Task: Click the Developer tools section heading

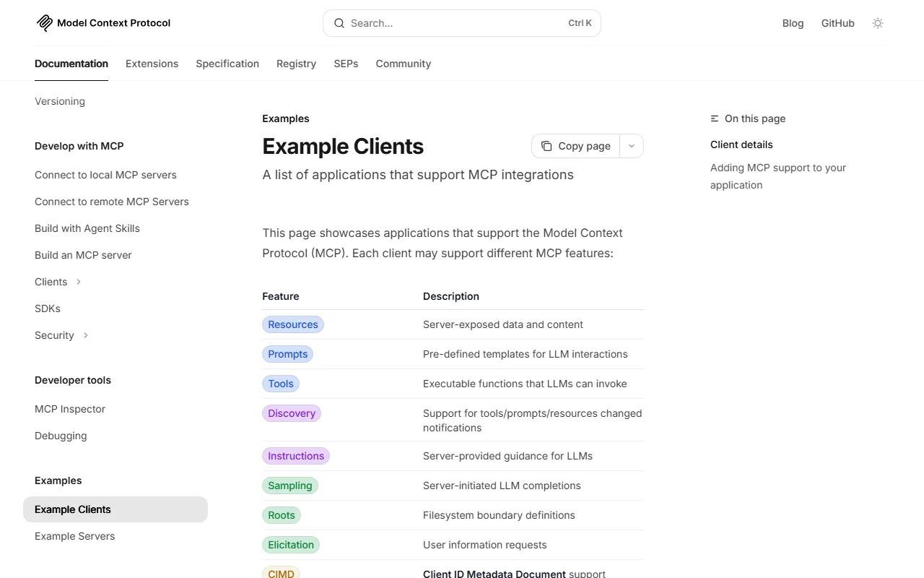Action: (x=73, y=380)
